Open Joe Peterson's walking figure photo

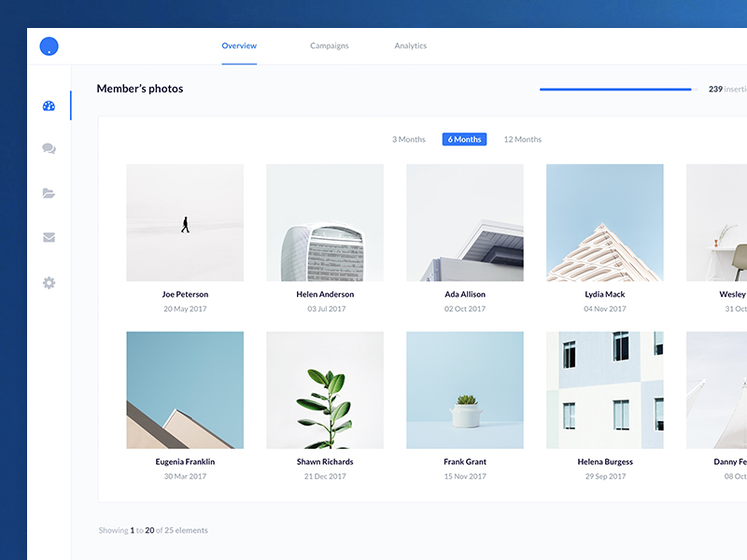point(185,223)
